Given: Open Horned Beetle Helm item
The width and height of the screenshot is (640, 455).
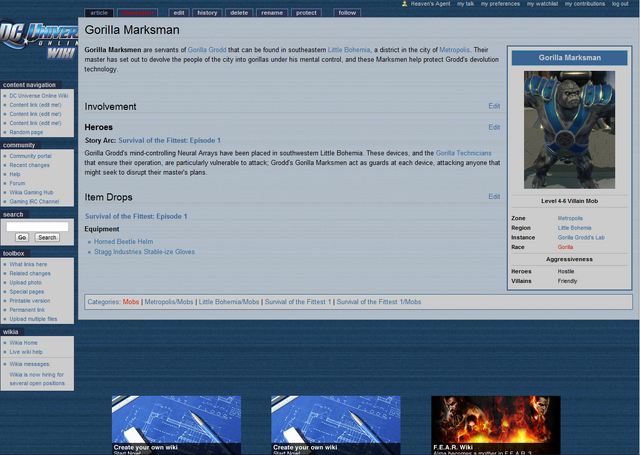Looking at the screenshot, I should pyautogui.click(x=124, y=242).
